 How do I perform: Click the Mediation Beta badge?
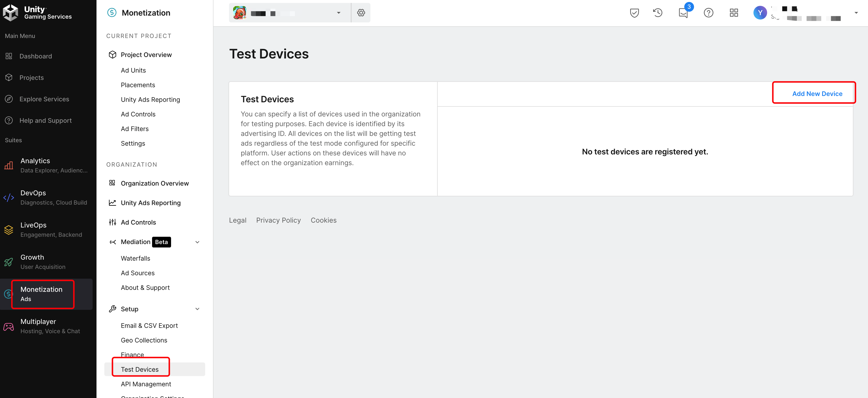[x=161, y=242]
